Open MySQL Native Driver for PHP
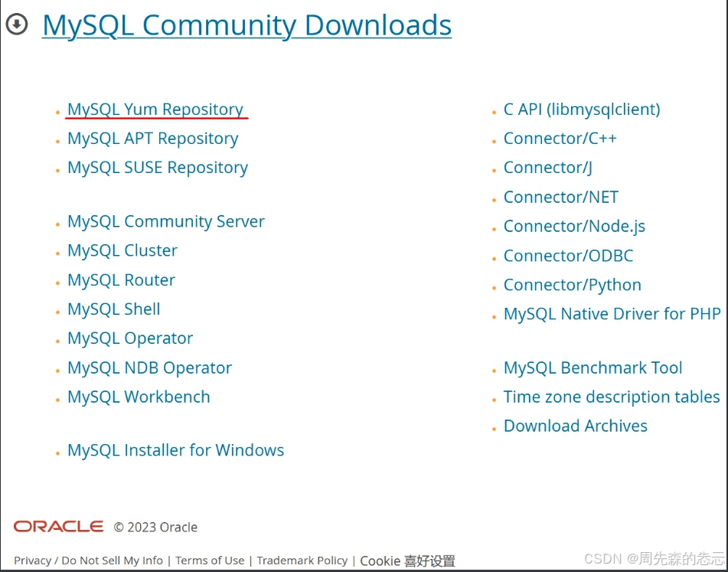Screen dimensions: 728x572 tap(612, 314)
